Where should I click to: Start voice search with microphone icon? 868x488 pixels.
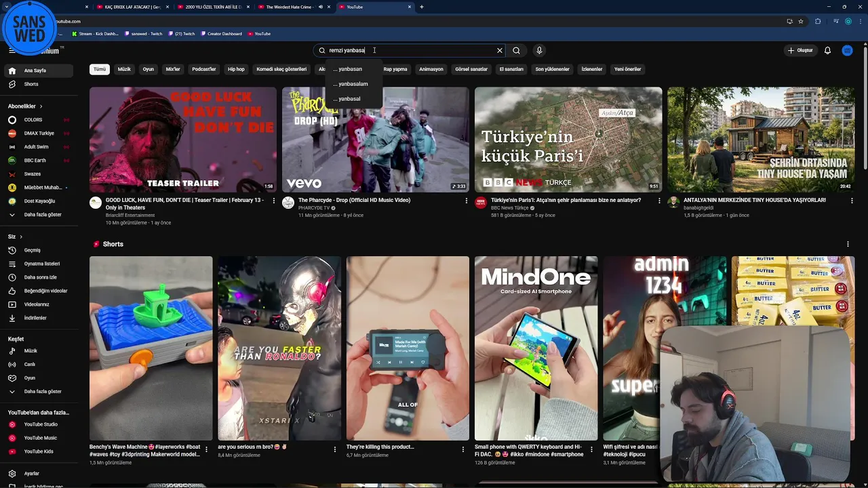point(539,50)
